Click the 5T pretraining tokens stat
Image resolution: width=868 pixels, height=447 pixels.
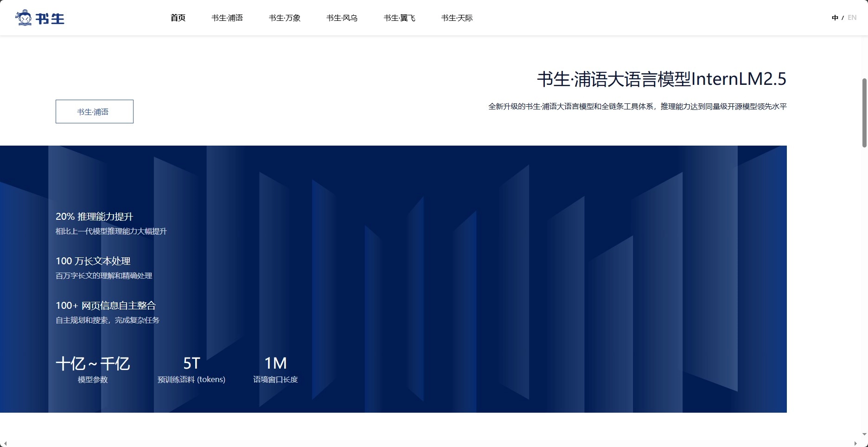191,364
